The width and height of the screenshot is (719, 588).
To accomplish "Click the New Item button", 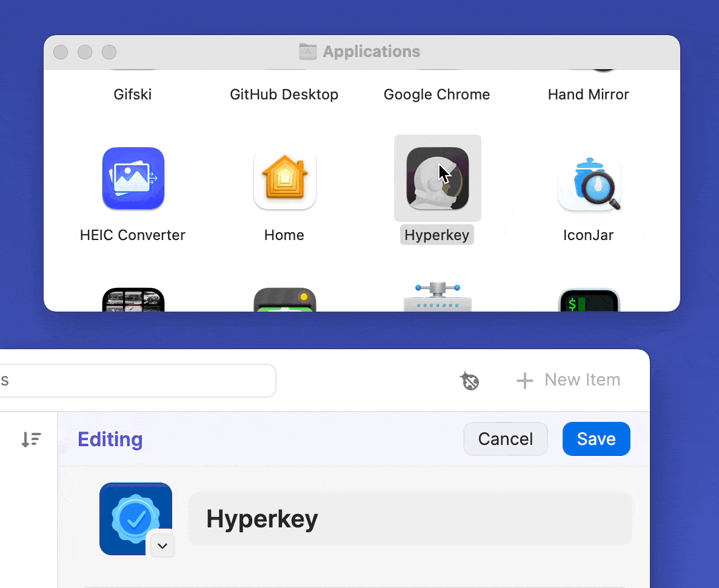I will (x=568, y=380).
